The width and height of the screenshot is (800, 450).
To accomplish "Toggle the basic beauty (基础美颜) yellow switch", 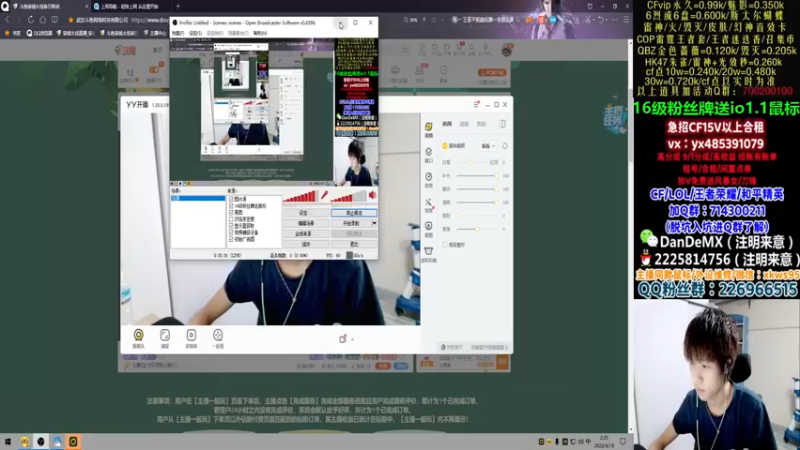I will (x=445, y=146).
